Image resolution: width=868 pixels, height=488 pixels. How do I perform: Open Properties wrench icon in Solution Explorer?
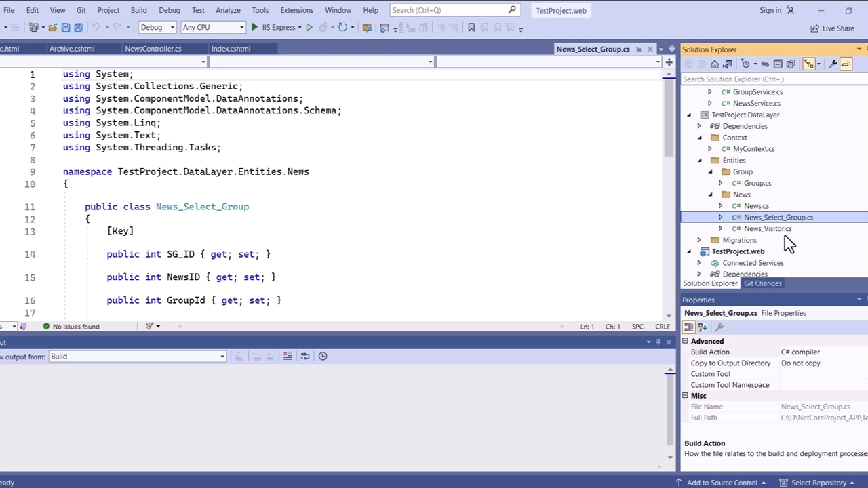(833, 64)
